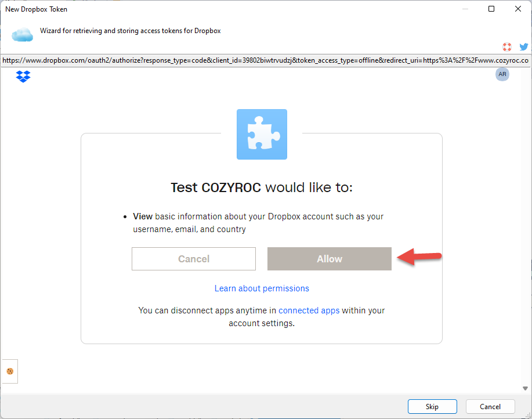
Task: Close the New Dropbox Token window
Action: tap(517, 9)
